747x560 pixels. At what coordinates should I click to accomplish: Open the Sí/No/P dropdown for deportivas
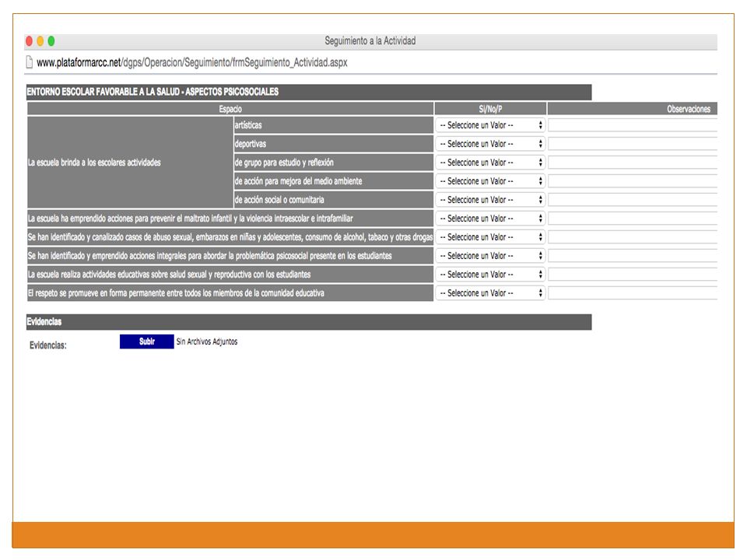tap(490, 144)
